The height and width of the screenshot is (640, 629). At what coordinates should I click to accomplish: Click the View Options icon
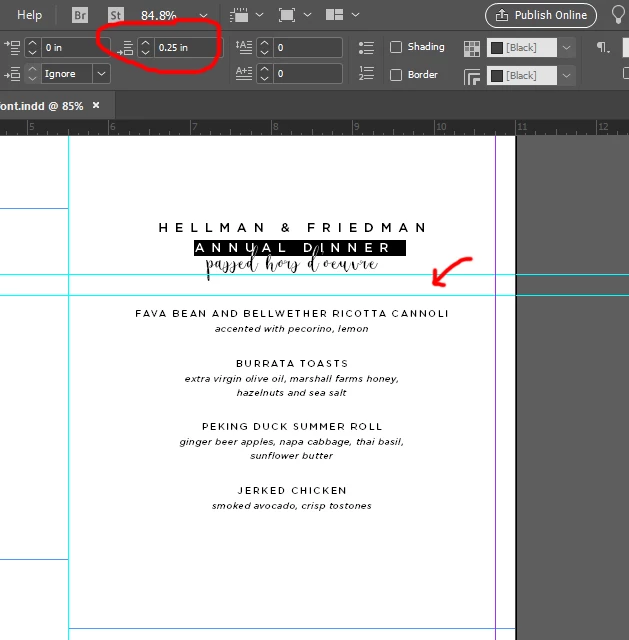pos(239,16)
